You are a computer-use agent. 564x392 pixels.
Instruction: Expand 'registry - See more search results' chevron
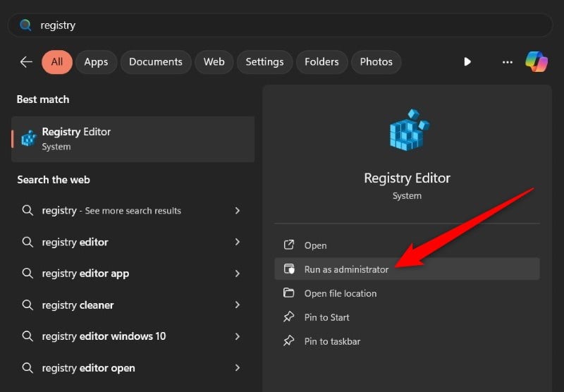tap(238, 210)
